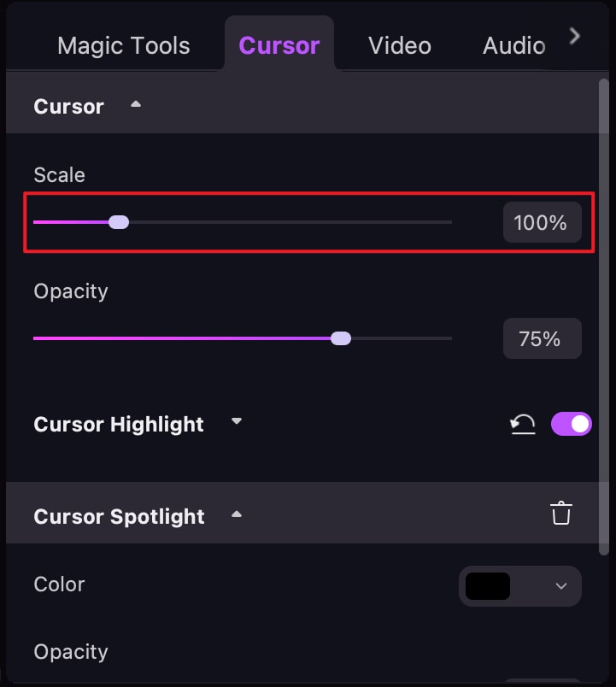Reset the Cursor Highlight settings
Image resolution: width=616 pixels, height=687 pixels.
point(523,424)
